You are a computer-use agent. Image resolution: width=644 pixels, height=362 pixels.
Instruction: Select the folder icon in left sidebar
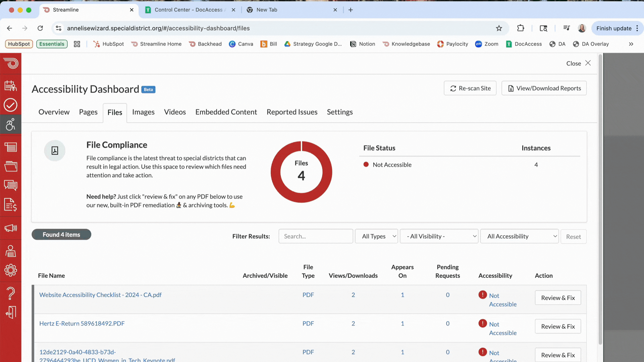coord(11,166)
